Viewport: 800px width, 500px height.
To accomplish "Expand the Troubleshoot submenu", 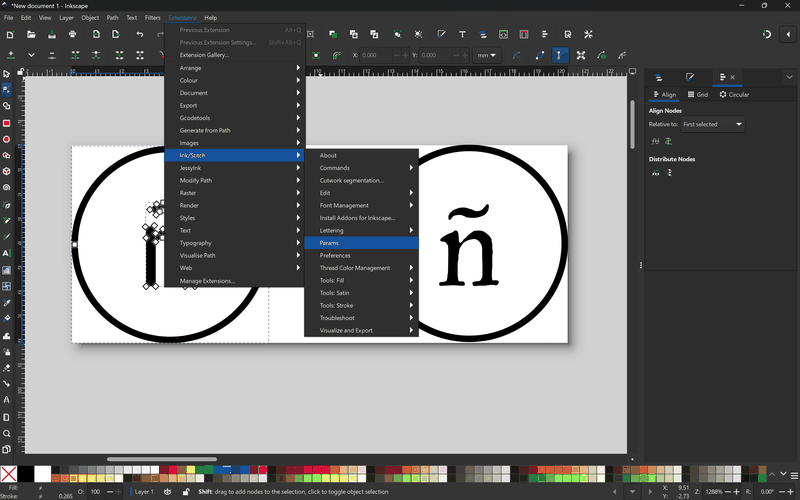I will (x=361, y=318).
